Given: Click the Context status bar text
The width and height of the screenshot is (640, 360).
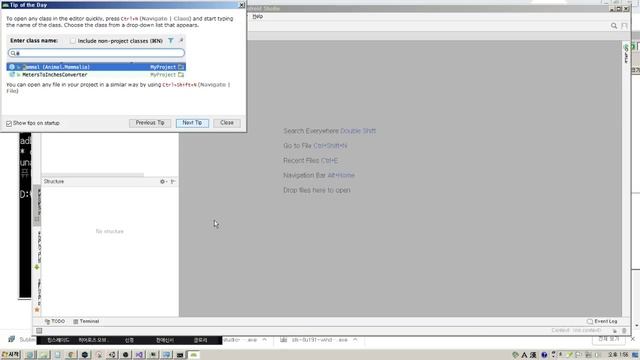Looking at the screenshot, I should pos(576,331).
